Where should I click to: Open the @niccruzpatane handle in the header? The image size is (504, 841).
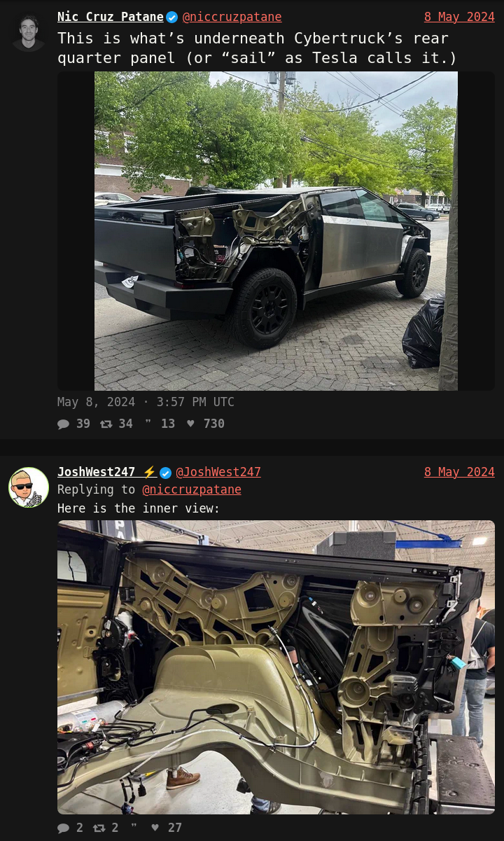pos(232,17)
